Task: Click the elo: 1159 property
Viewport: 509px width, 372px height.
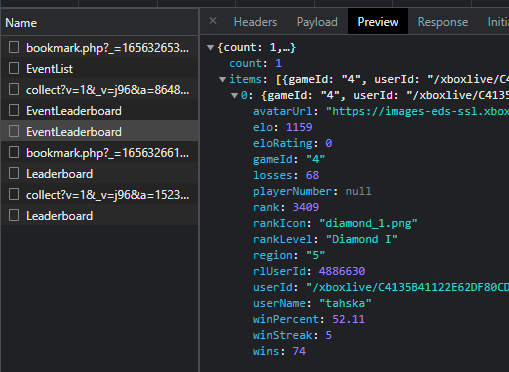Action: point(283,127)
